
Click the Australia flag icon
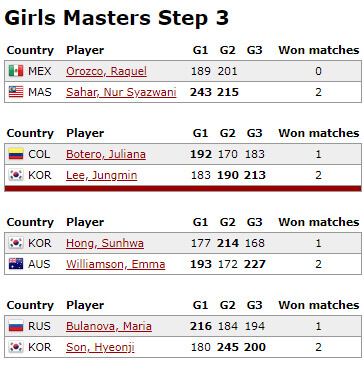click(16, 264)
